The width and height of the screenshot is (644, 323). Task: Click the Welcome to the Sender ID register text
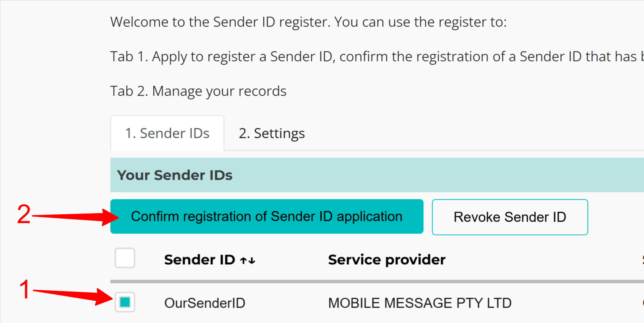tap(308, 22)
